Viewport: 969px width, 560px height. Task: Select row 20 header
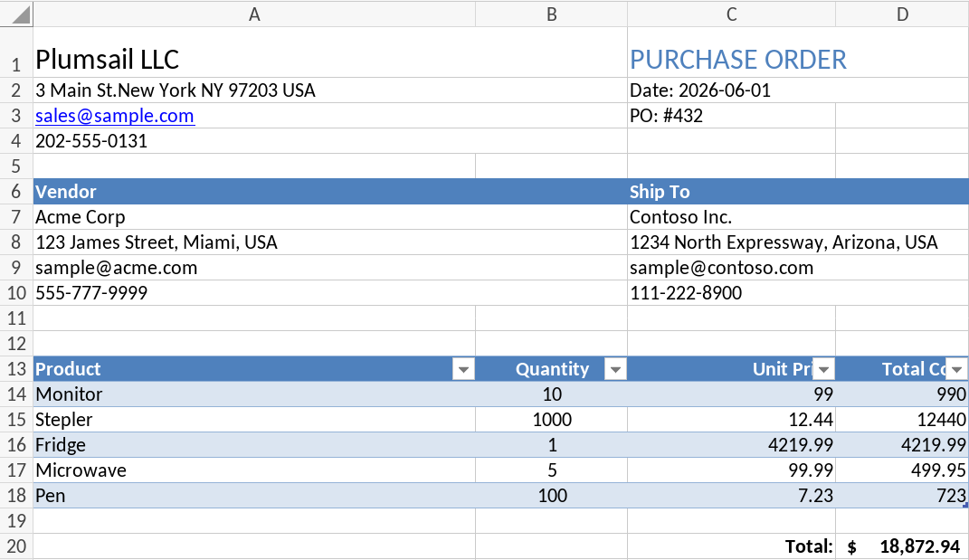click(x=16, y=546)
